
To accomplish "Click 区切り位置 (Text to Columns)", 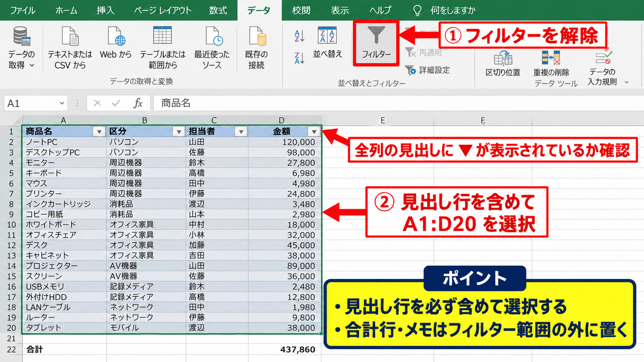I will [x=503, y=63].
